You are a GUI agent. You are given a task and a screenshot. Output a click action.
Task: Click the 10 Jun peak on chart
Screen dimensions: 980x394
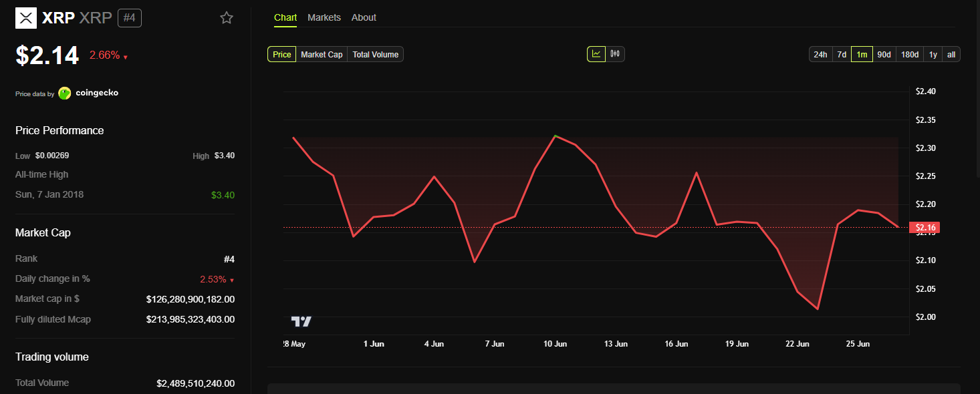[556, 136]
